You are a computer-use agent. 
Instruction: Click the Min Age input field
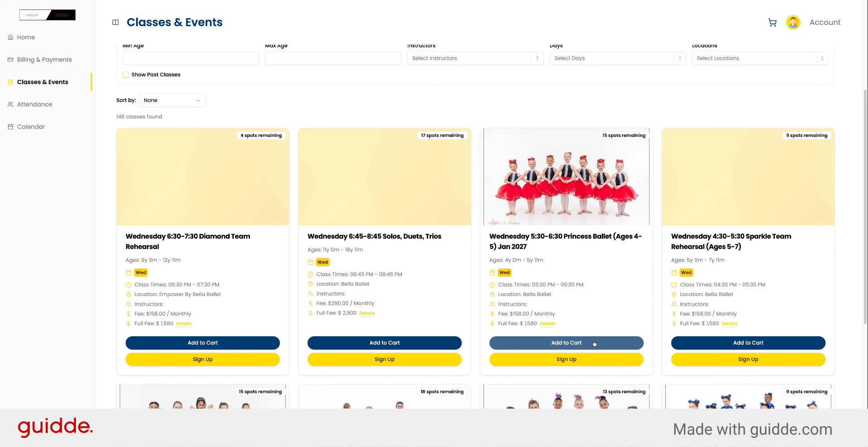tap(191, 58)
